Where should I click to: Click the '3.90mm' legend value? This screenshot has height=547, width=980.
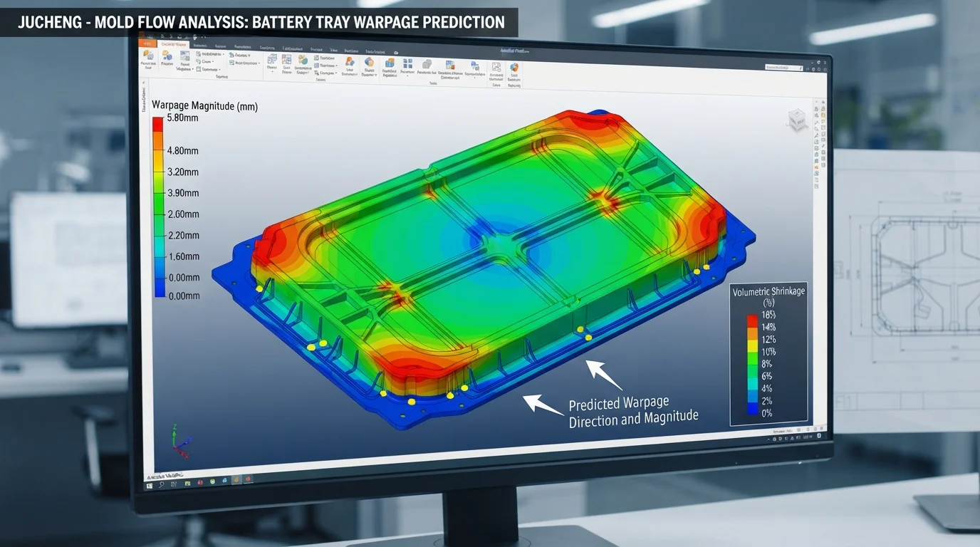pos(182,193)
